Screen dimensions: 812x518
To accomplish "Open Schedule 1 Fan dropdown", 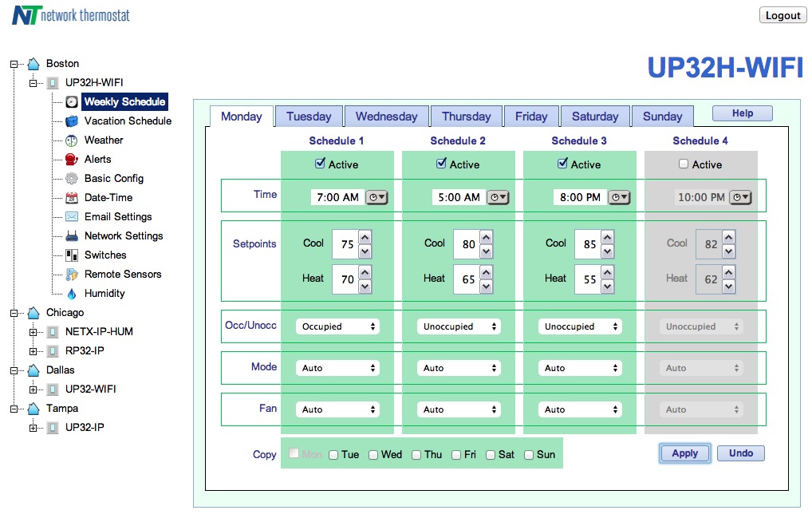I will coord(337,409).
